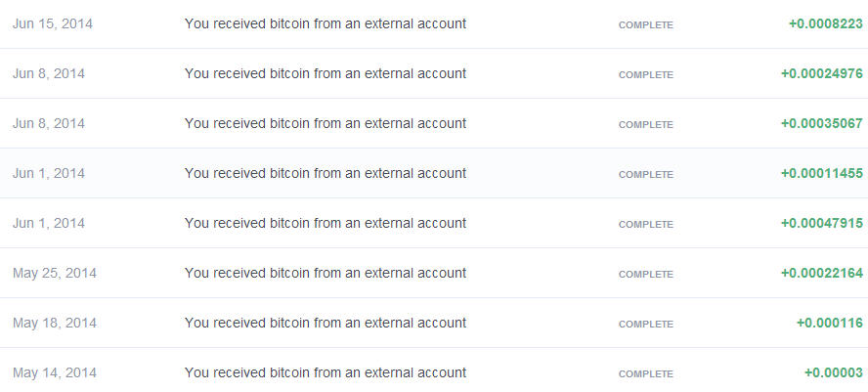Open the Jun 15, 2014 transaction row

point(325,23)
